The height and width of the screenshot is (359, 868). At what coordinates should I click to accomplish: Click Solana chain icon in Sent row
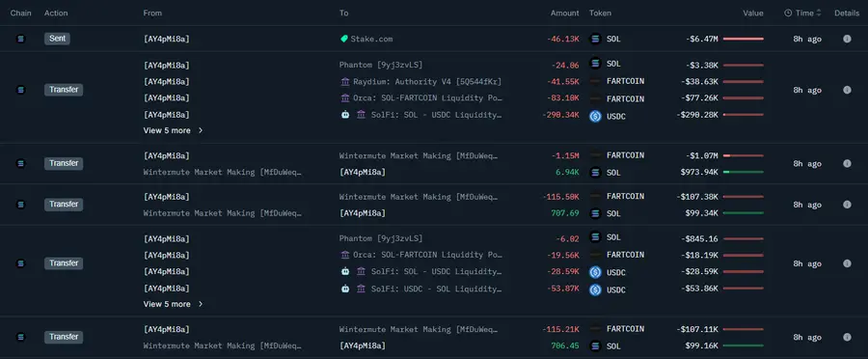(20, 39)
